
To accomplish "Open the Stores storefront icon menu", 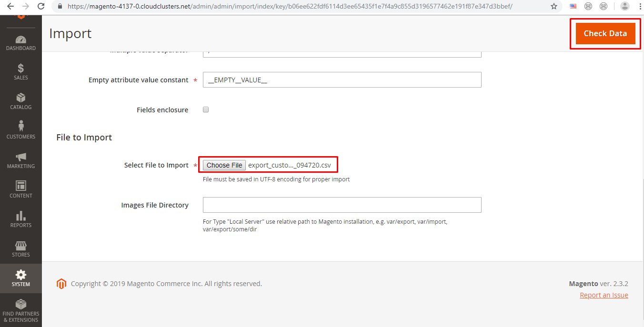I will [20, 248].
